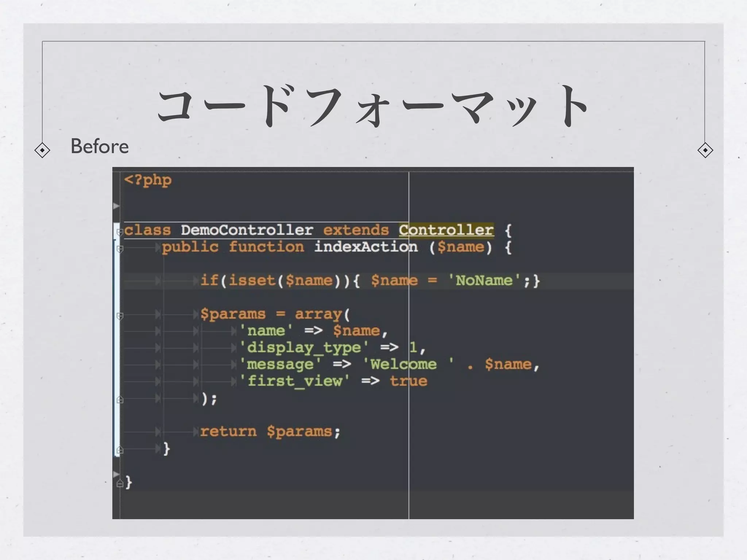Click the 'class' keyword
This screenshot has height=560, width=747.
pos(147,230)
